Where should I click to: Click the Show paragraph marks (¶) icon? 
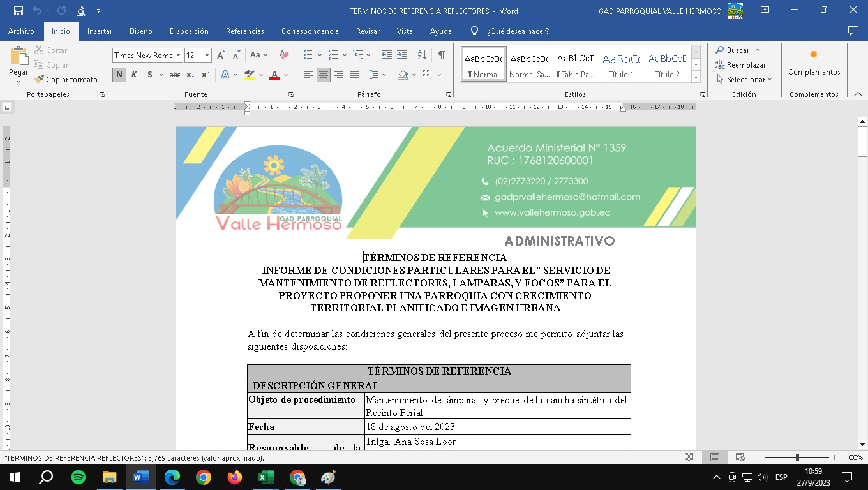(441, 56)
